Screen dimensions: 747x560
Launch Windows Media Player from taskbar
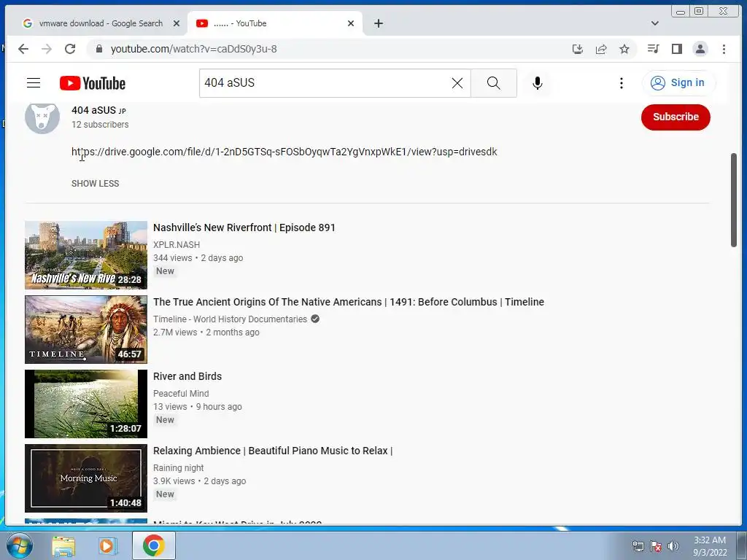(x=108, y=546)
